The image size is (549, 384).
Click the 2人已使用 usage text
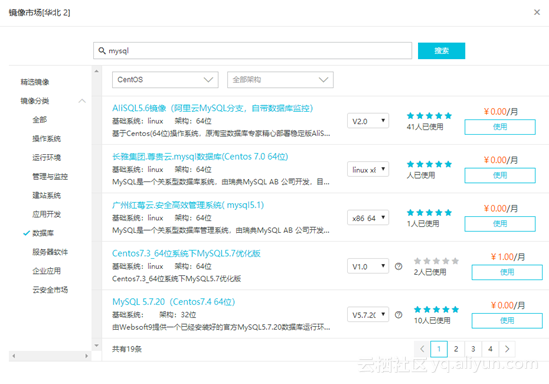430,272
